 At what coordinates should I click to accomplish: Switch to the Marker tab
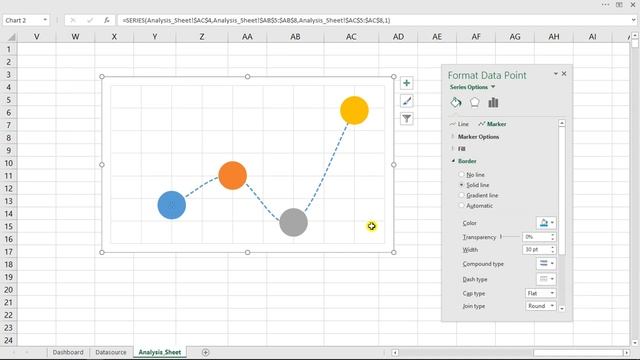(492, 124)
